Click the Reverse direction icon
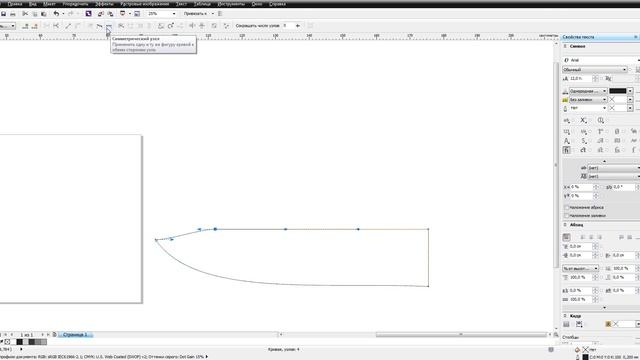 point(121,26)
